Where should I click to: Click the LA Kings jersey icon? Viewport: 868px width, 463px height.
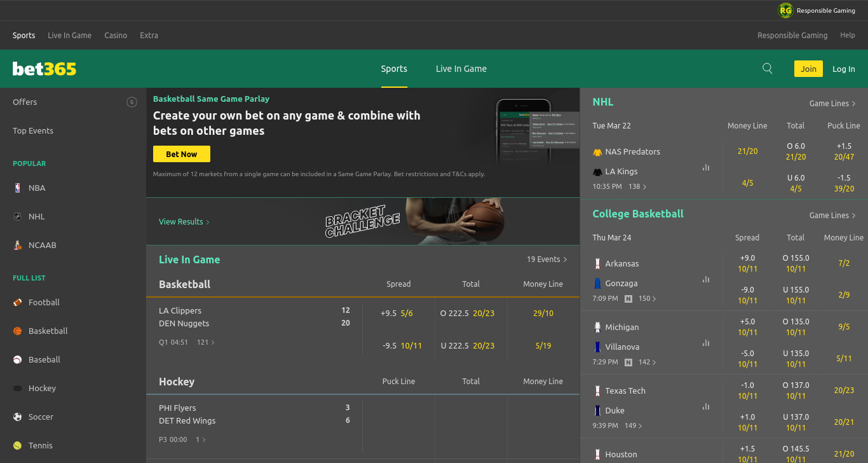597,172
